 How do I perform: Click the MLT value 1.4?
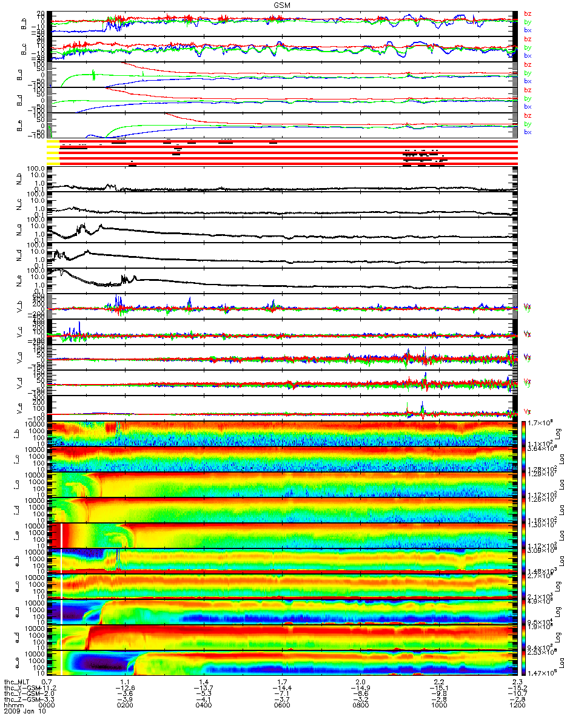coord(204,683)
